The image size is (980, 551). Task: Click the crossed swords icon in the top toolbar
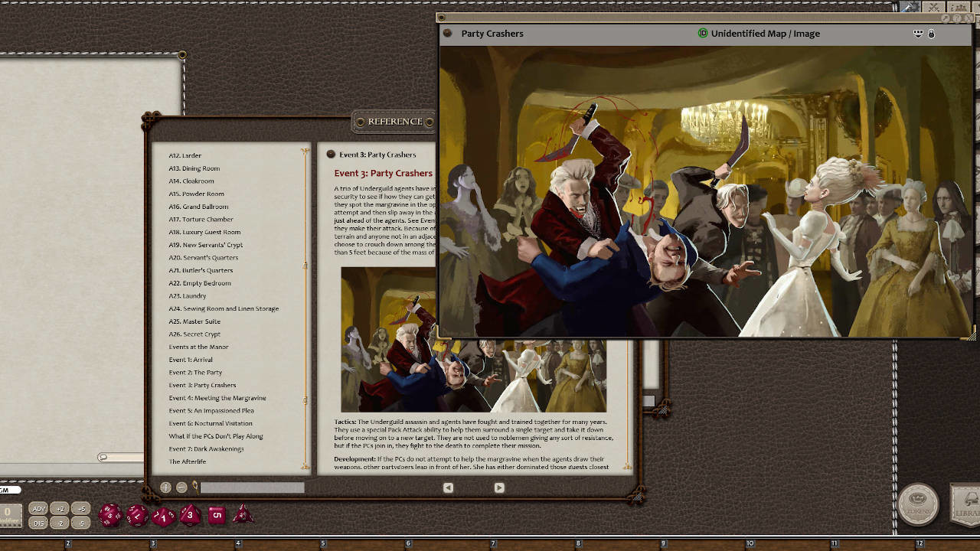[933, 7]
